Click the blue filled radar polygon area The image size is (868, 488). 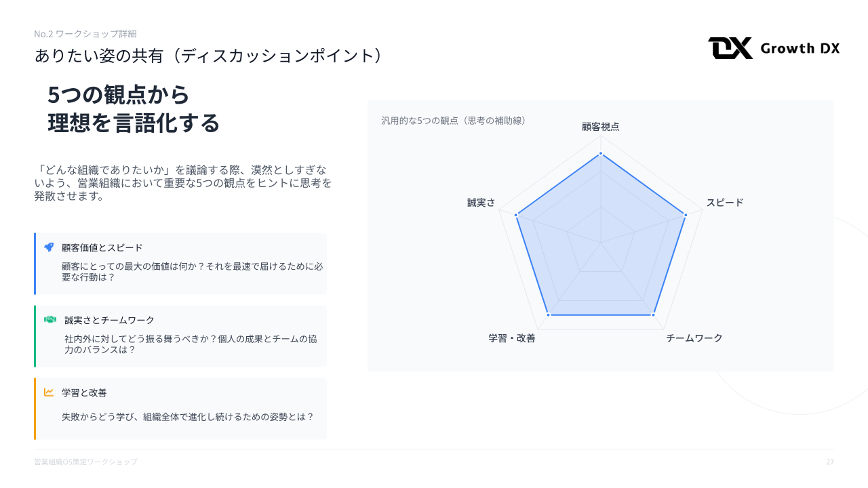601,251
